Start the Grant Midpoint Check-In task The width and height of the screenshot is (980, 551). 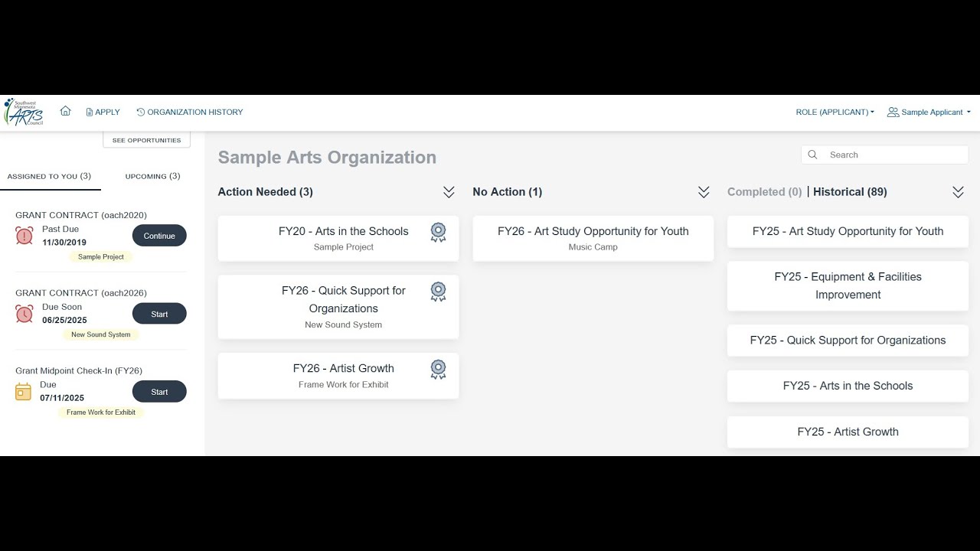tap(159, 392)
